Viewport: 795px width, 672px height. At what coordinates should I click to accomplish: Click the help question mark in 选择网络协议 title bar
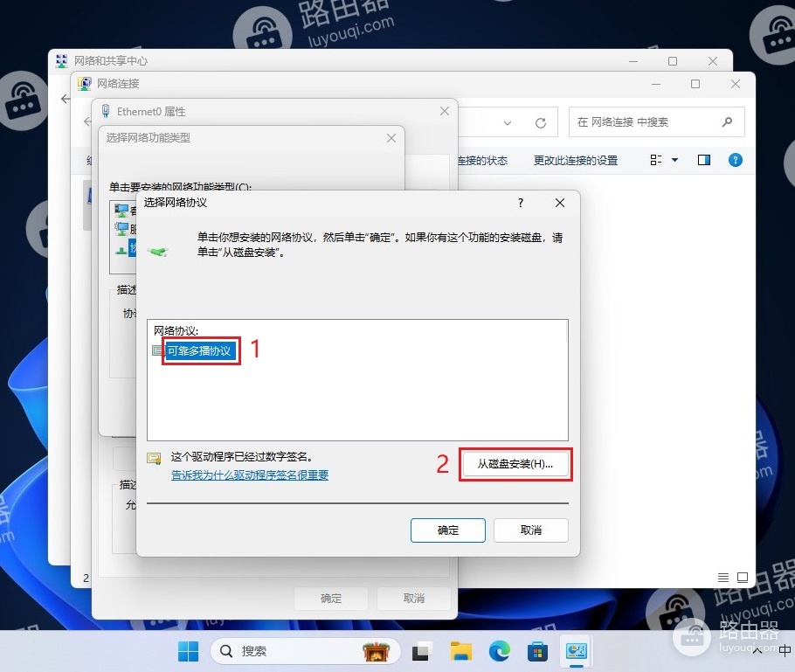click(x=520, y=203)
